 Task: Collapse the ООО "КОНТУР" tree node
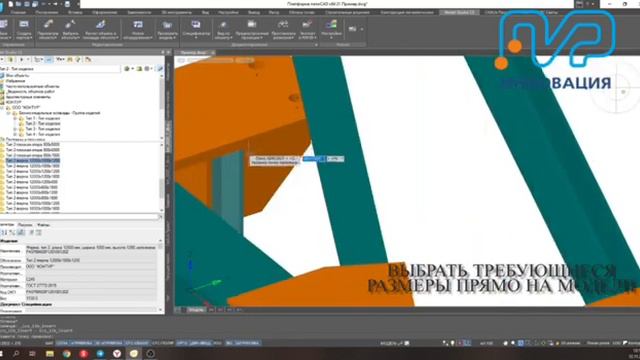tap(2, 108)
